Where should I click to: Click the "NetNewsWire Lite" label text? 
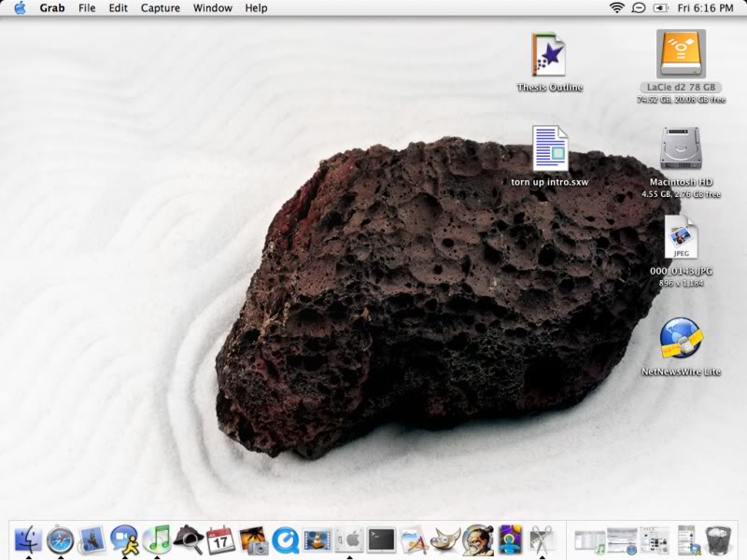point(681,371)
